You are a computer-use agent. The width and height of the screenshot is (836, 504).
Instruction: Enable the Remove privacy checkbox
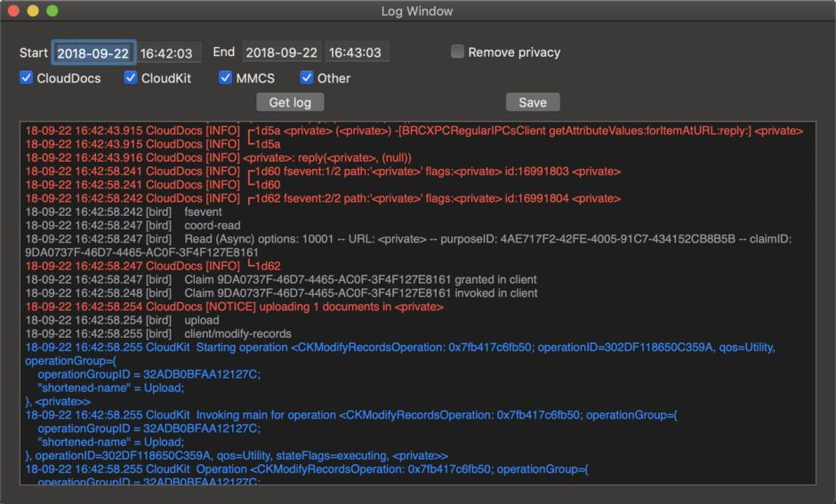(x=457, y=52)
